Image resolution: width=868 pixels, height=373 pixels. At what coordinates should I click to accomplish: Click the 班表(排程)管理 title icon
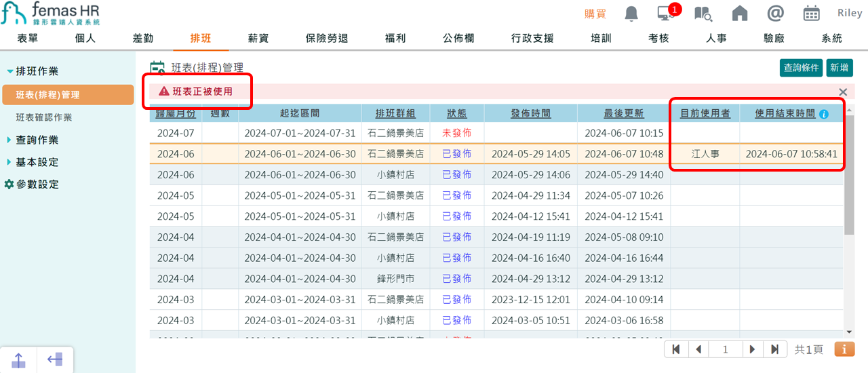[157, 68]
